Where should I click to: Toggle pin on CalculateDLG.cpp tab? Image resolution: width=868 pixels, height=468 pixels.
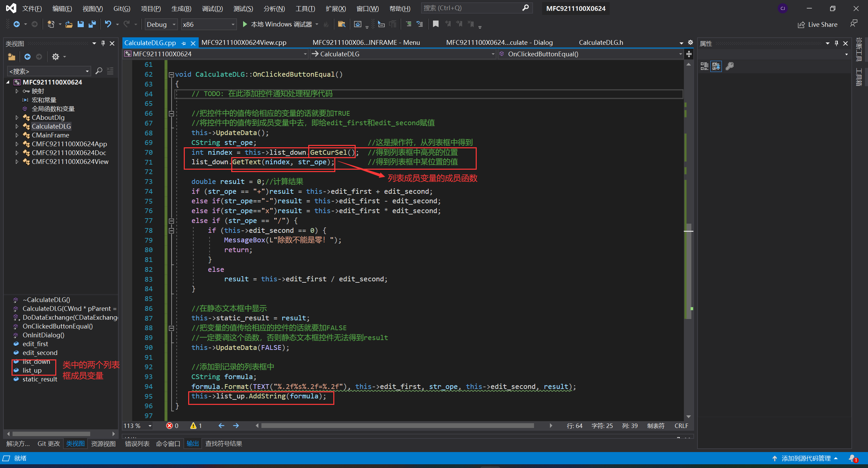184,43
